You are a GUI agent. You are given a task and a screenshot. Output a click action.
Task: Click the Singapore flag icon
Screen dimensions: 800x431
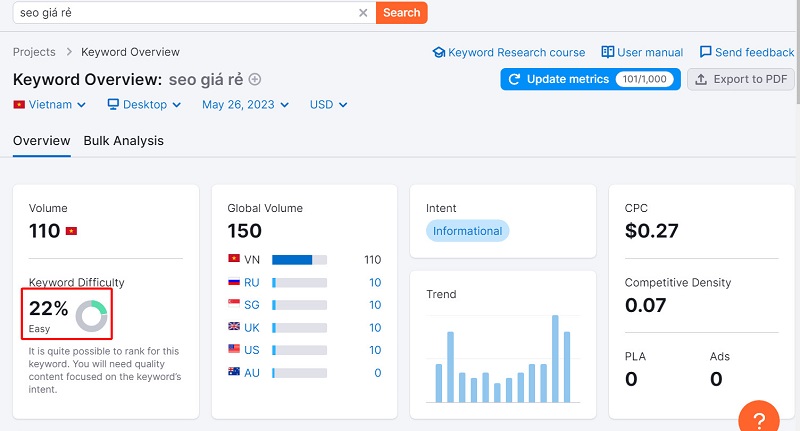click(234, 303)
